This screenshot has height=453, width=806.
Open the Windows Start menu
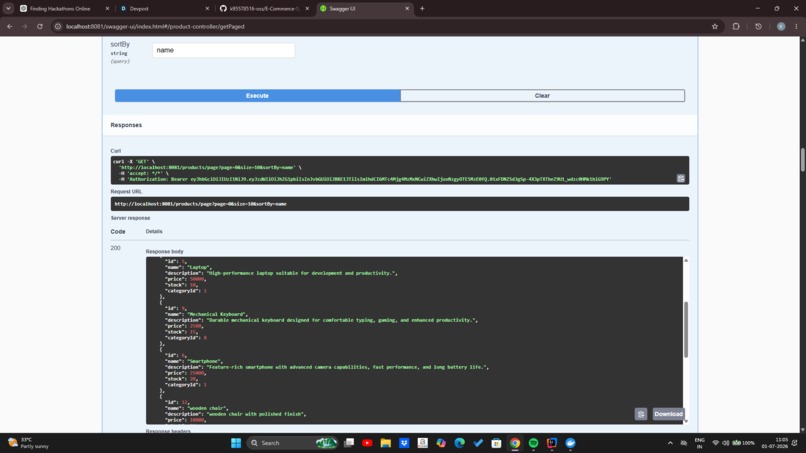tap(236, 443)
